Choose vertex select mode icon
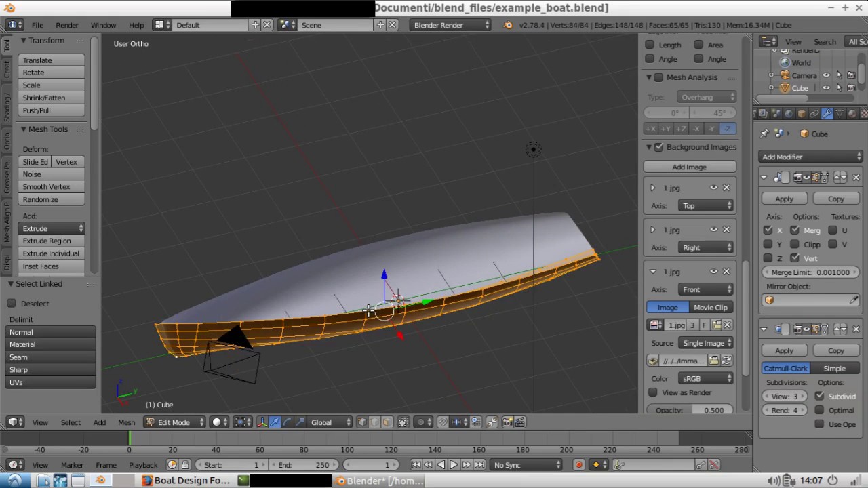Viewport: 868px width, 488px height. [x=362, y=422]
